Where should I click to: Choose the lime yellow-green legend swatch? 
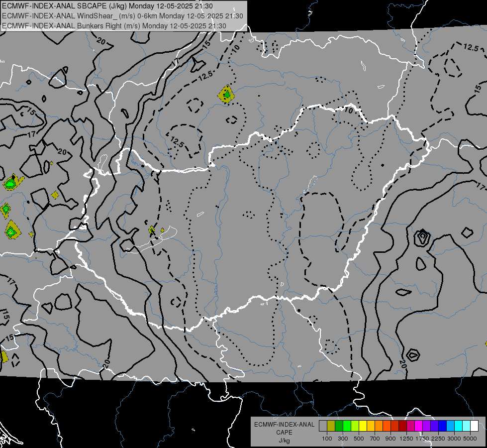(355, 426)
